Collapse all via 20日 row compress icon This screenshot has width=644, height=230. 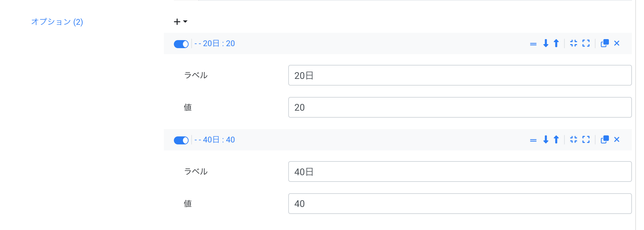pos(574,43)
